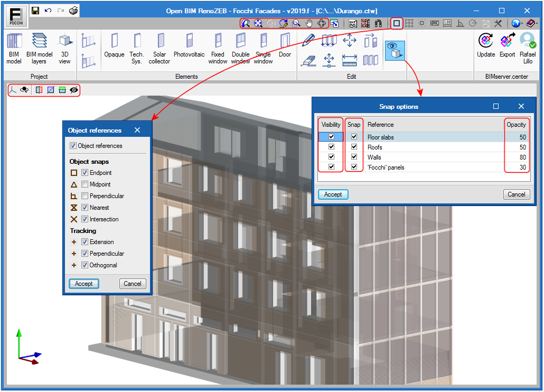
Task: Cancel the Object references dialog
Action: (133, 284)
